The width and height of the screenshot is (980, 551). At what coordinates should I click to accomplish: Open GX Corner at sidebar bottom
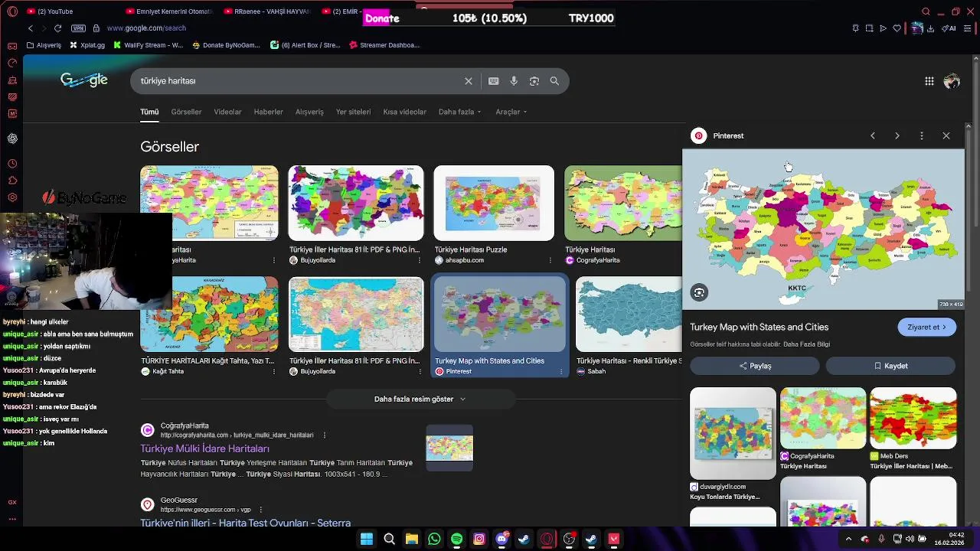(12, 502)
